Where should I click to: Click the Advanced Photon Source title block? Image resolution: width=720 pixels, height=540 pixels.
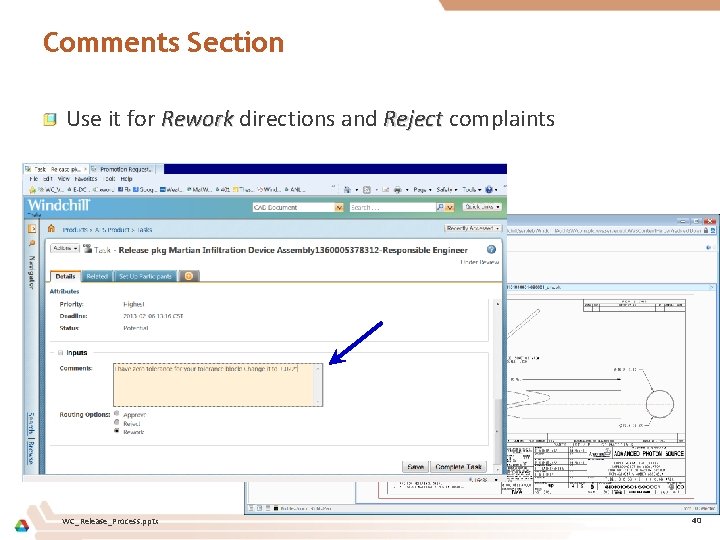tap(649, 453)
